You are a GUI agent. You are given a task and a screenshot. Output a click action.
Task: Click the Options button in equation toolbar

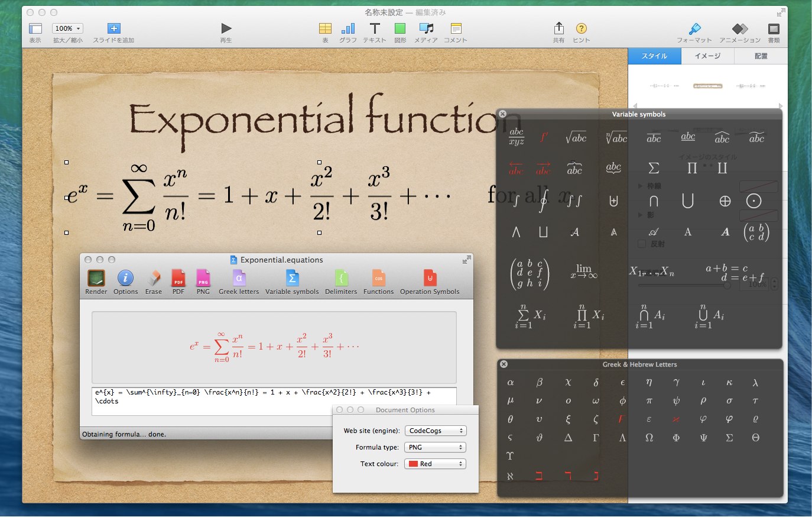[x=125, y=279]
